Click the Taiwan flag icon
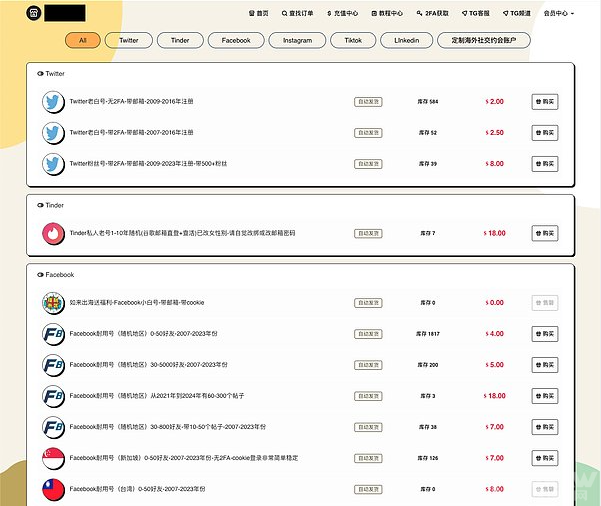 tap(53, 489)
